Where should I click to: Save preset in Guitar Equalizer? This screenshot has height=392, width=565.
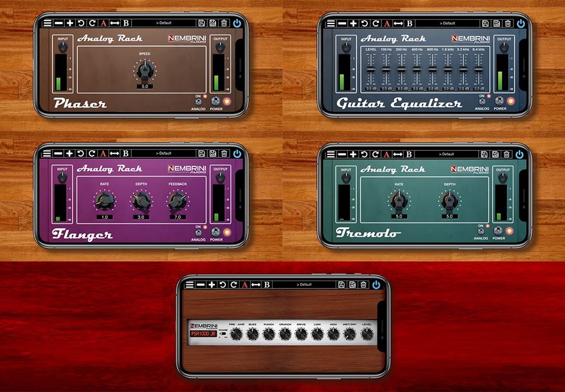(x=486, y=24)
